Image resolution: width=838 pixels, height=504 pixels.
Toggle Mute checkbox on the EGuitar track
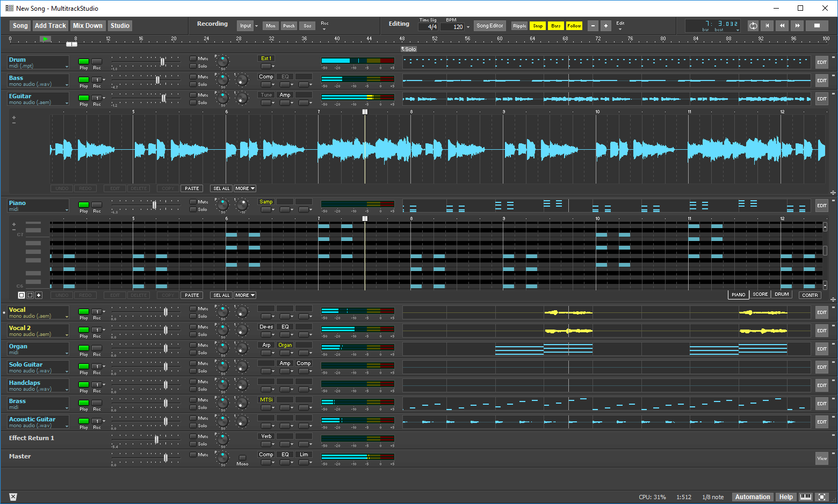click(193, 95)
